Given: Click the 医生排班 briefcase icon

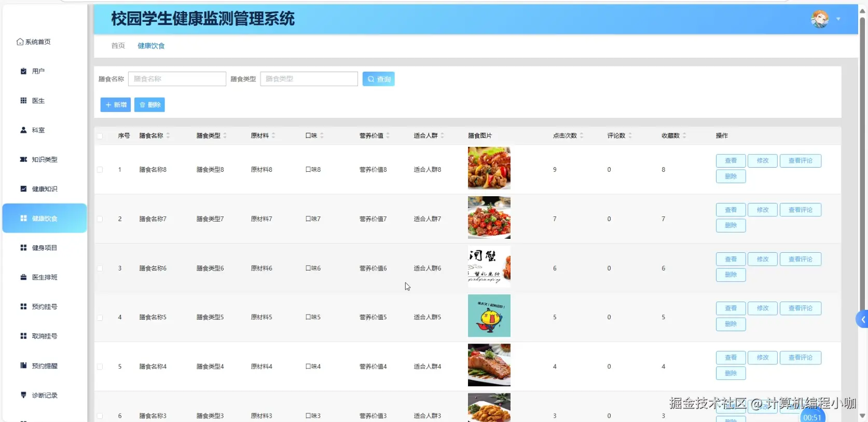Looking at the screenshot, I should (x=23, y=277).
